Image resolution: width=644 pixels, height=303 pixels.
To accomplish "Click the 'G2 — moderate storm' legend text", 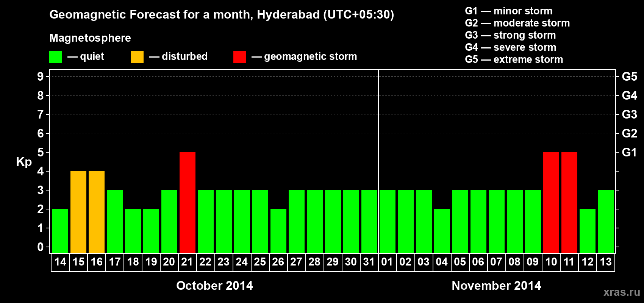I will click(x=517, y=23).
